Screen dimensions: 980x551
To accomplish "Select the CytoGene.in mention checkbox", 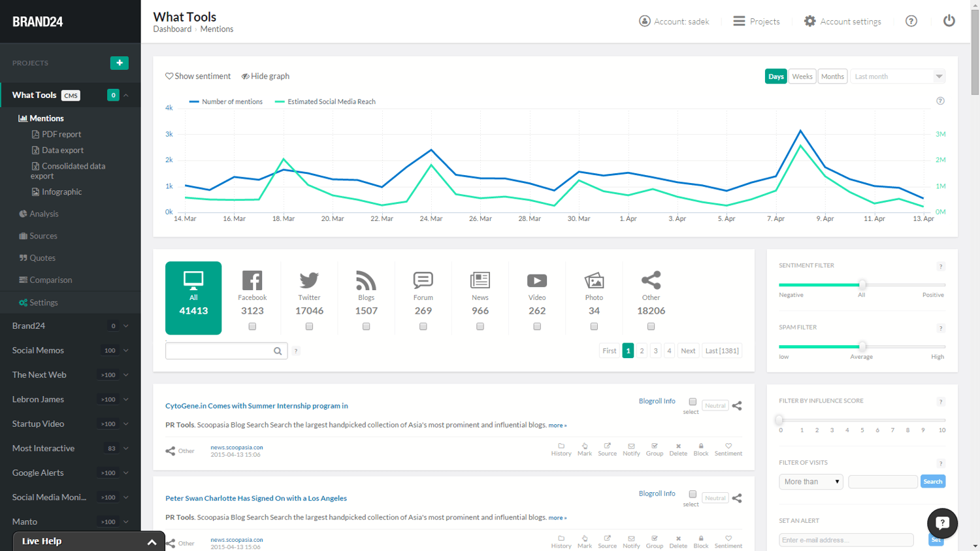I will click(x=693, y=402).
